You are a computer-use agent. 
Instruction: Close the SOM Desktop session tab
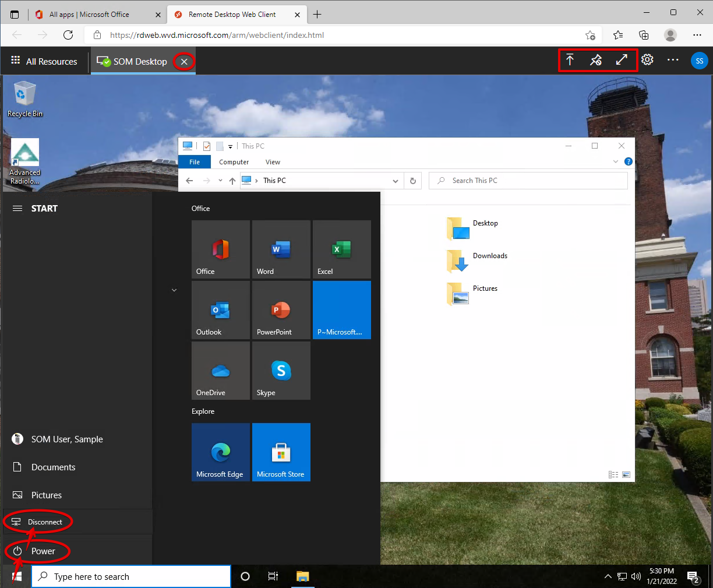[184, 61]
